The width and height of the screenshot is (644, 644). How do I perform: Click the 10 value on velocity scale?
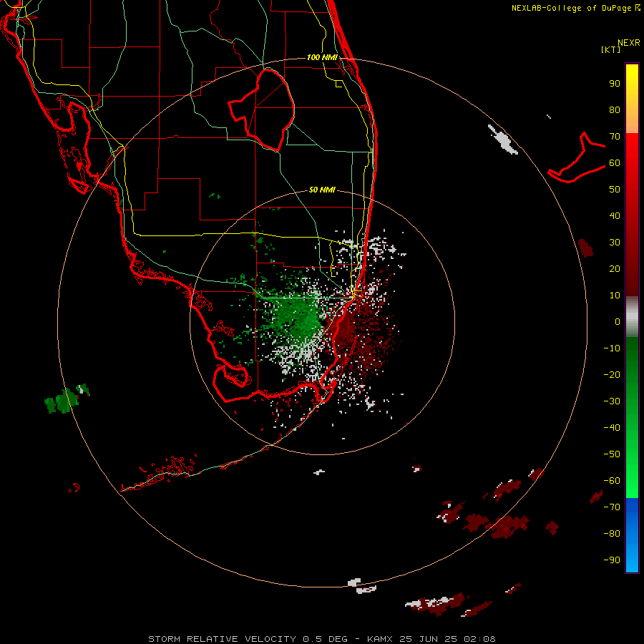tap(615, 296)
